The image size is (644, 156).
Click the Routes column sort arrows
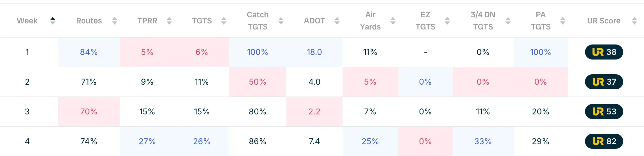[x=115, y=21]
